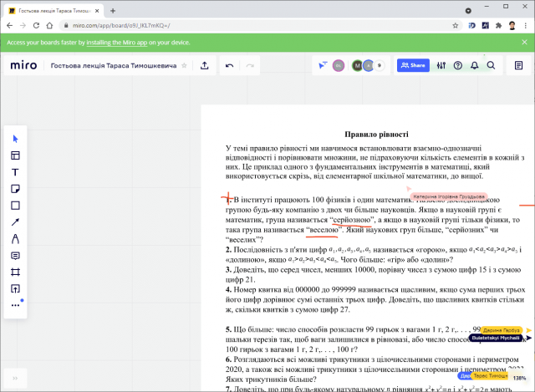Click the blue Share button
The image size is (535, 392).
[x=412, y=65]
